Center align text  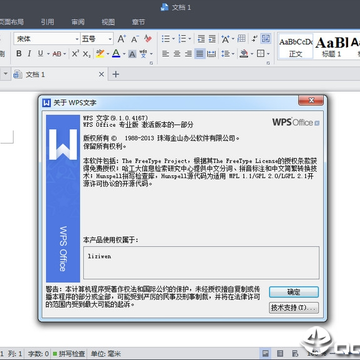177,53
